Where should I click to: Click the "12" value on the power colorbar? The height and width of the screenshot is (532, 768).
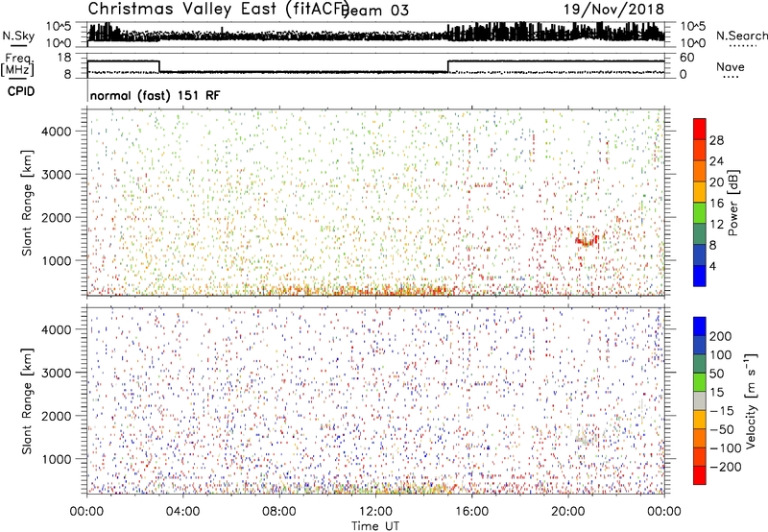(716, 225)
